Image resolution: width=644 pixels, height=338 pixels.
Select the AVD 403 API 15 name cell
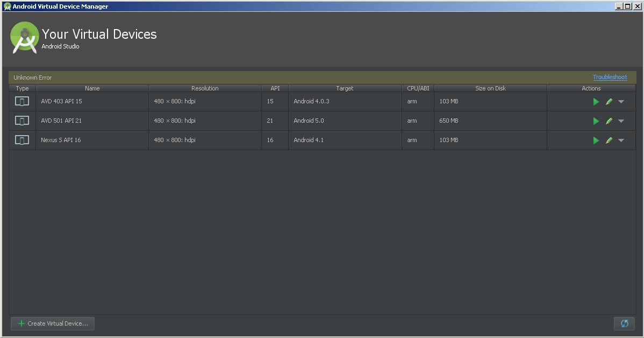coord(92,101)
